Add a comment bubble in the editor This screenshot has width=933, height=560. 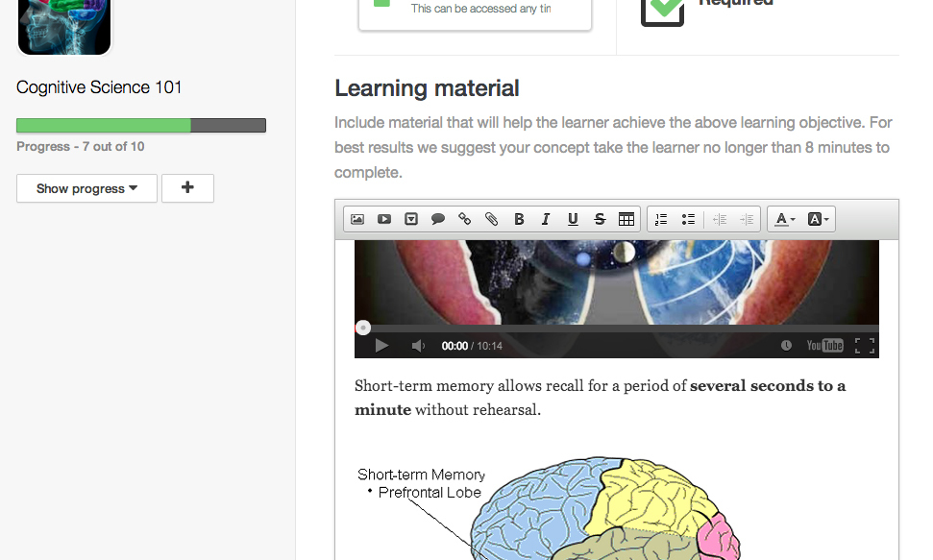pyautogui.click(x=438, y=219)
